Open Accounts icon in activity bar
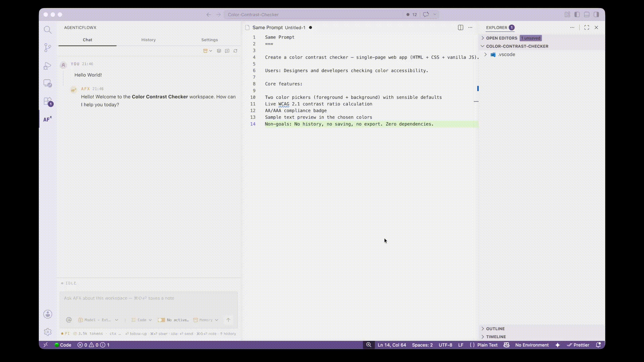Image resolution: width=644 pixels, height=362 pixels. click(x=48, y=314)
